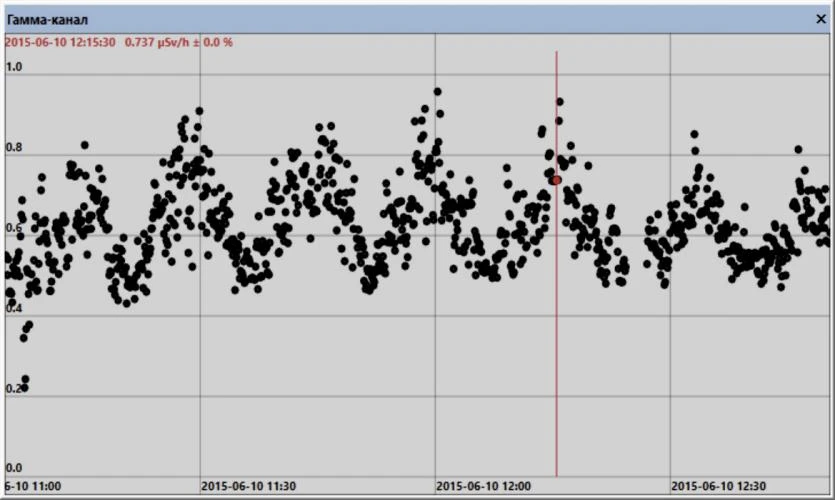835x500 pixels.
Task: Select the 2015-06-10 12:30 time axis label
Action: click(x=718, y=486)
